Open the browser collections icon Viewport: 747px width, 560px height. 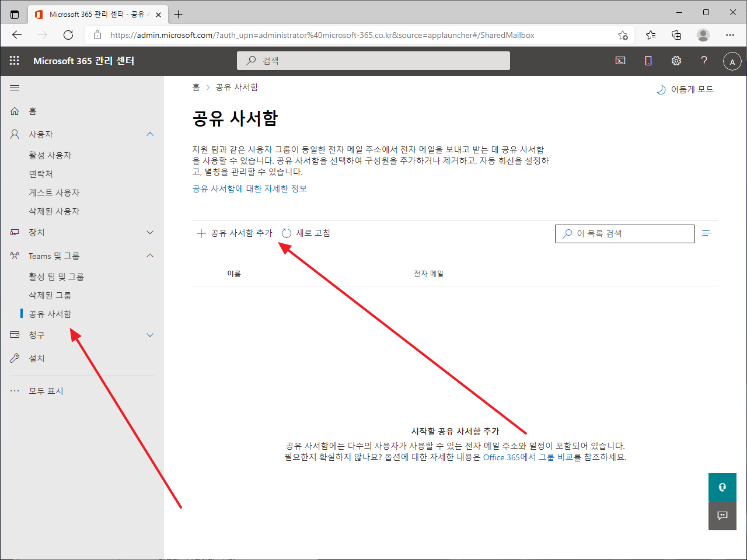pyautogui.click(x=676, y=35)
